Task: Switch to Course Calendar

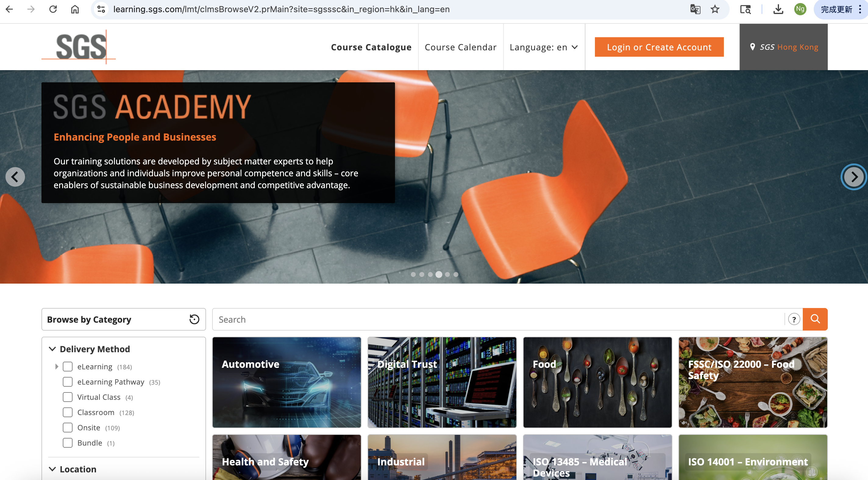Action: tap(460, 47)
